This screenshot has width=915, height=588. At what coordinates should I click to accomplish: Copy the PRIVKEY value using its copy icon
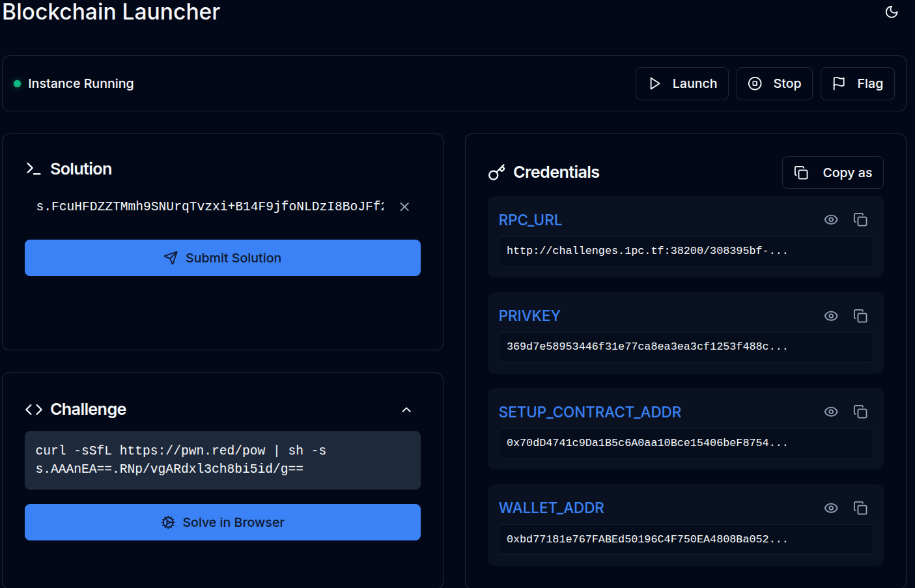click(x=860, y=316)
